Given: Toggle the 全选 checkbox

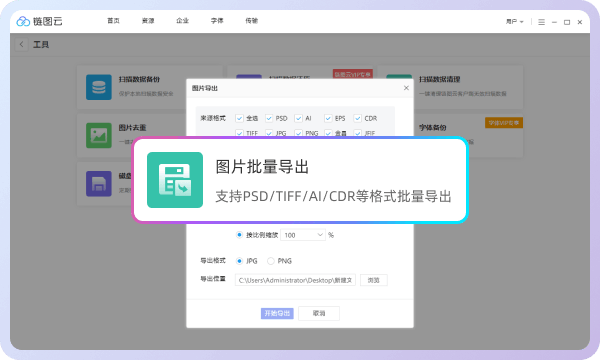Looking at the screenshot, I should (240, 118).
